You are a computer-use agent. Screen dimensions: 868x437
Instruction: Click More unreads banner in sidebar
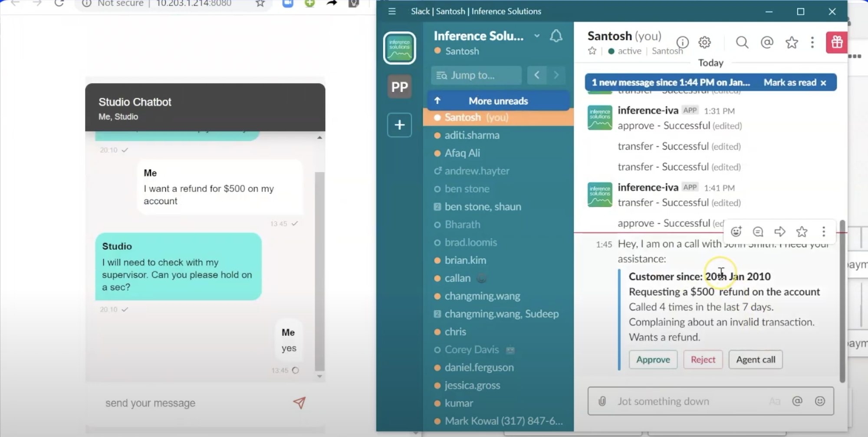click(498, 101)
